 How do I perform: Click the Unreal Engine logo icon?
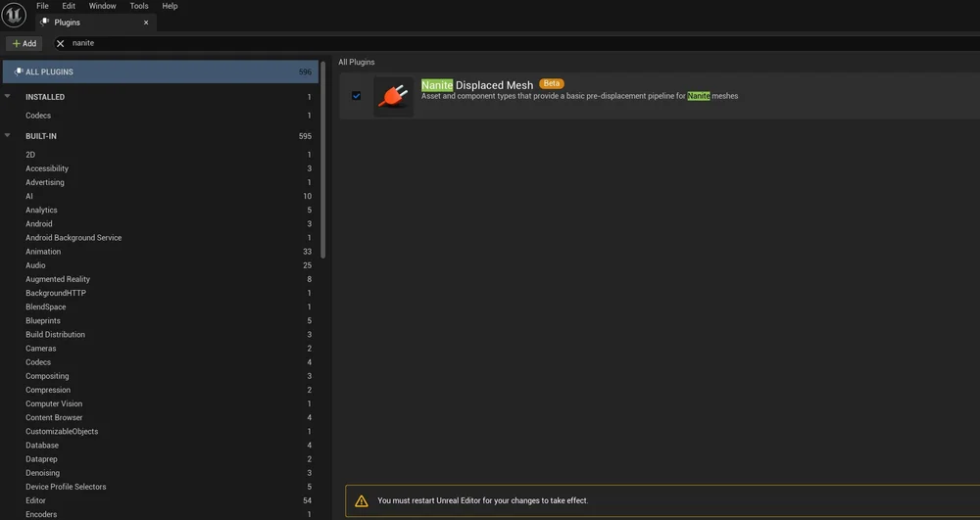click(14, 15)
